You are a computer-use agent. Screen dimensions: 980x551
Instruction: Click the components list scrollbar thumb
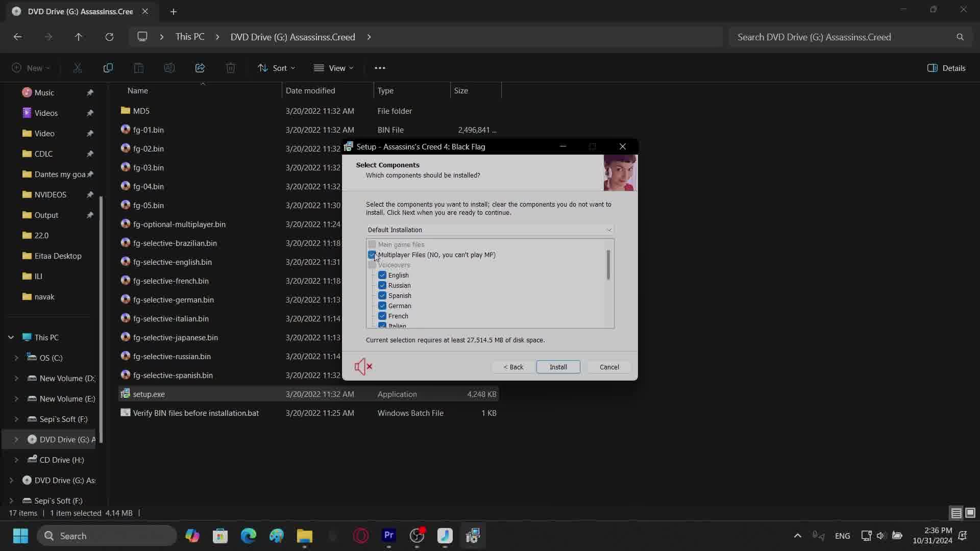[608, 265]
